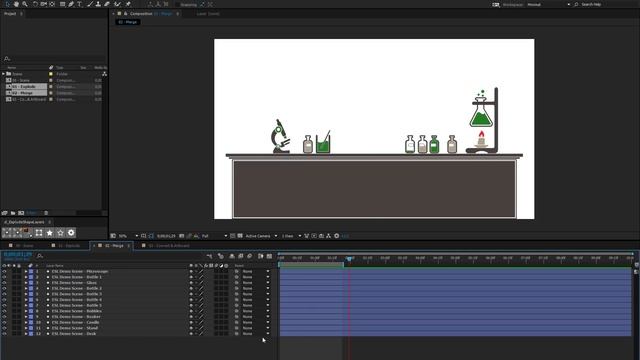Image resolution: width=640 pixels, height=360 pixels.
Task: Click the composition name breadcrumb '02 - Merge'
Action: click(x=128, y=22)
